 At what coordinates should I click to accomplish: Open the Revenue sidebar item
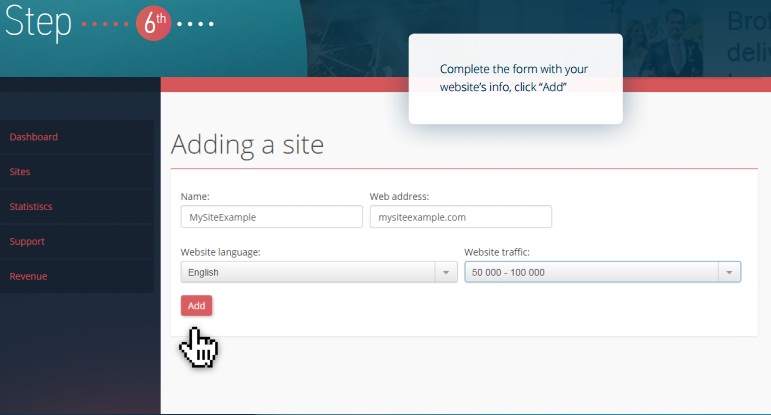coord(28,276)
